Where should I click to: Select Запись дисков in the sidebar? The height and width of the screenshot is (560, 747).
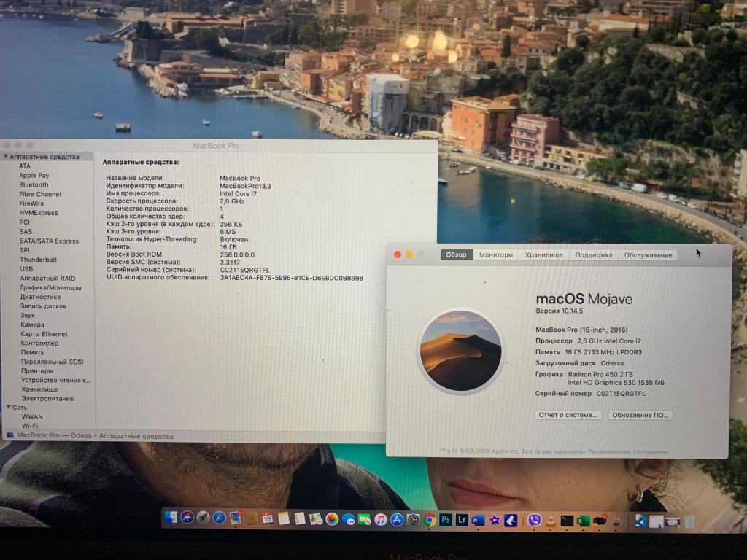coord(43,306)
